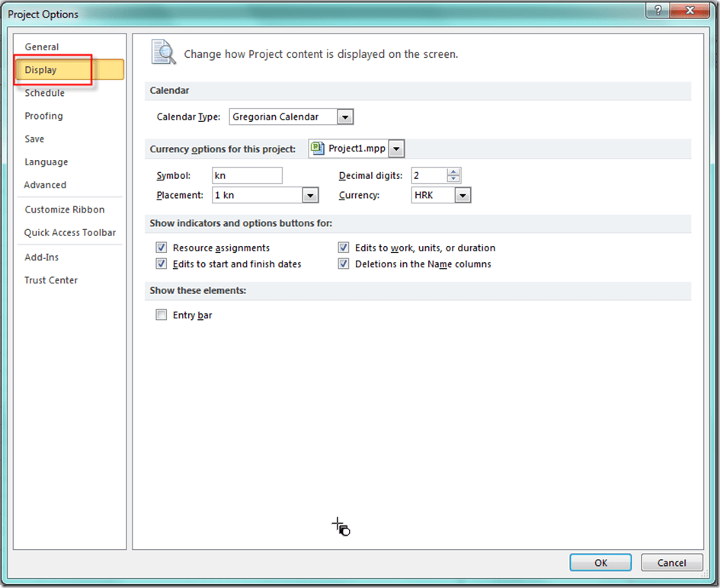
Task: Open the Advanced options category
Action: [45, 185]
